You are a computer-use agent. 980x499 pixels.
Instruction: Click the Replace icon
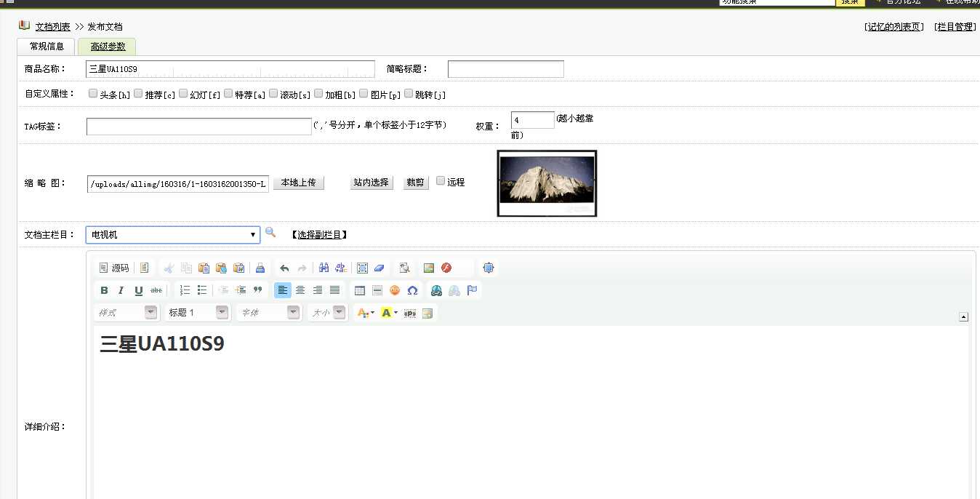point(340,268)
